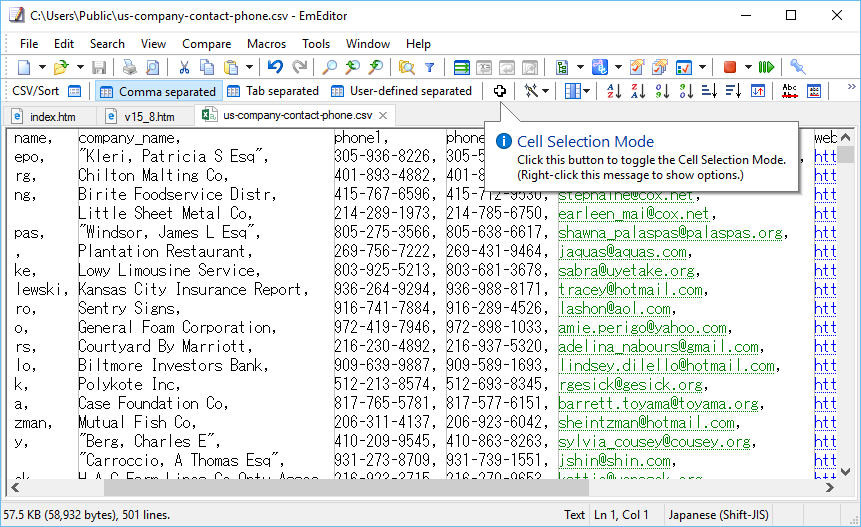Image resolution: width=861 pixels, height=527 pixels.
Task: Open Find in Files icon
Action: [407, 68]
